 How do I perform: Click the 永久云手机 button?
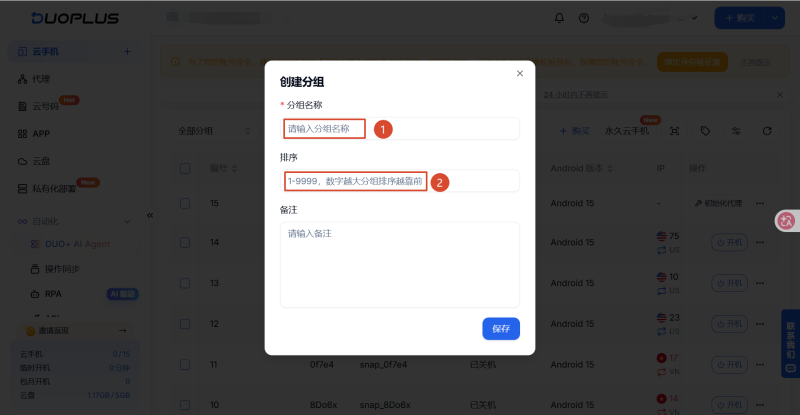coord(627,131)
